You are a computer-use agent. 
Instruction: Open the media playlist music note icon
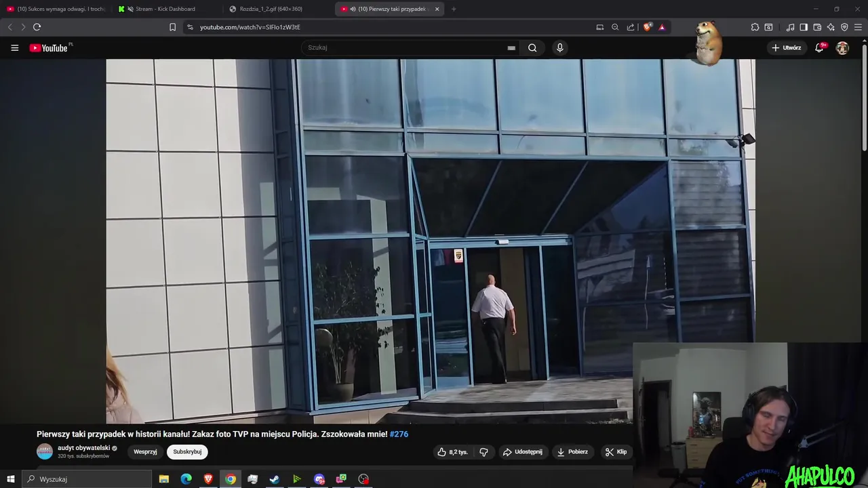tap(790, 27)
